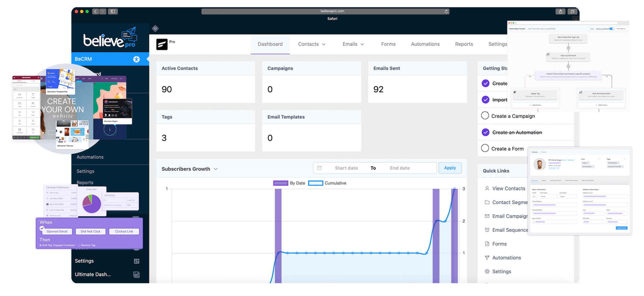Check the Create a Campaign circle
Screen dimensions: 644x296
point(485,115)
